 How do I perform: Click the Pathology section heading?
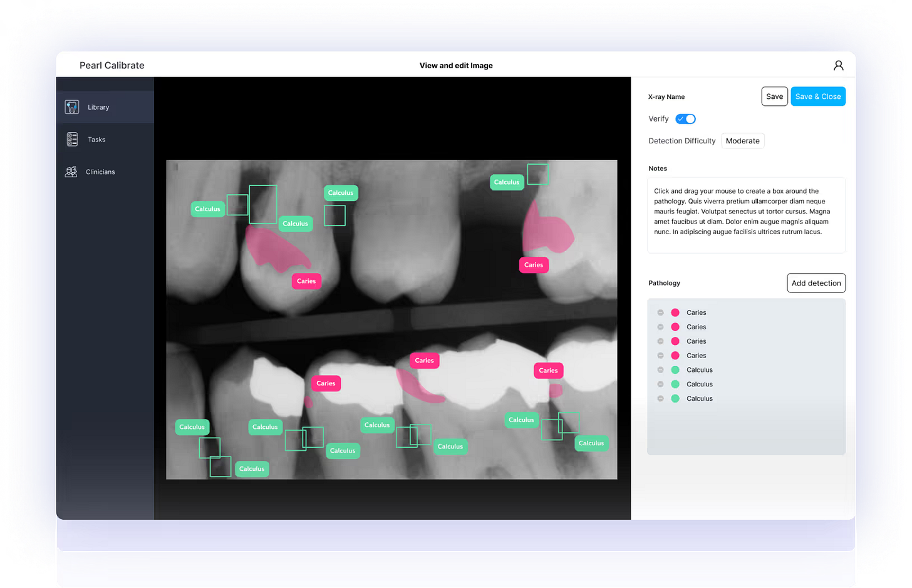[x=664, y=283]
